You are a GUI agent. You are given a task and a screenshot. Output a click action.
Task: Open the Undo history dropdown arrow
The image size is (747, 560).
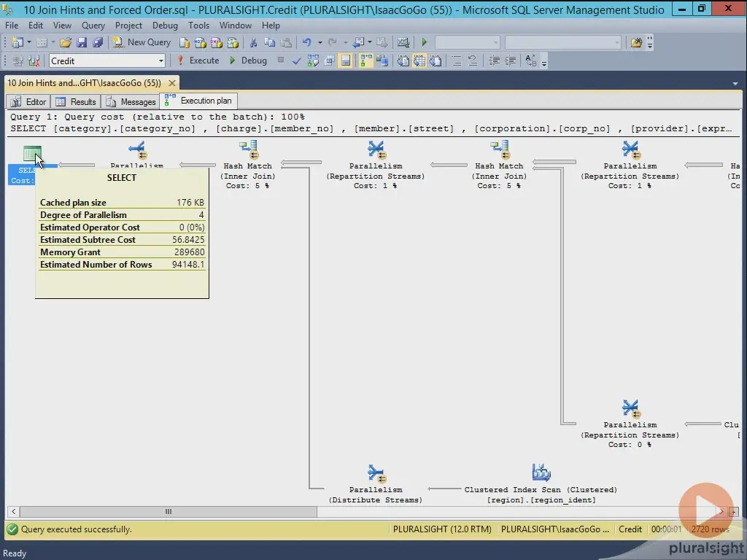[x=320, y=42]
